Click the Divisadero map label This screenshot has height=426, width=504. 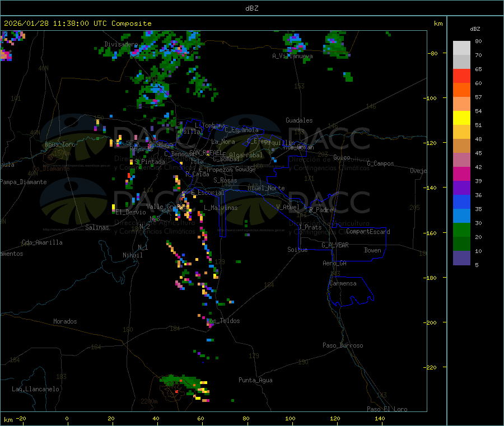tap(121, 44)
